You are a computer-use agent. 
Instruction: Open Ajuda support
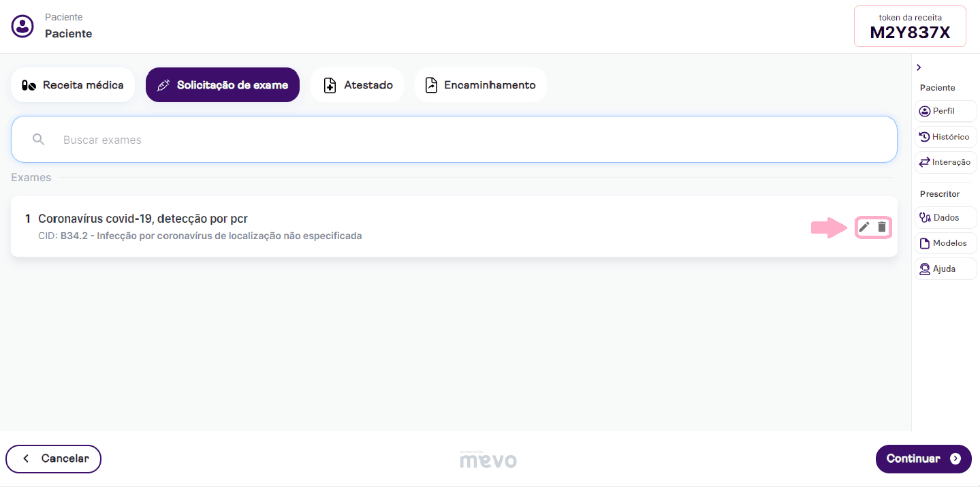945,269
